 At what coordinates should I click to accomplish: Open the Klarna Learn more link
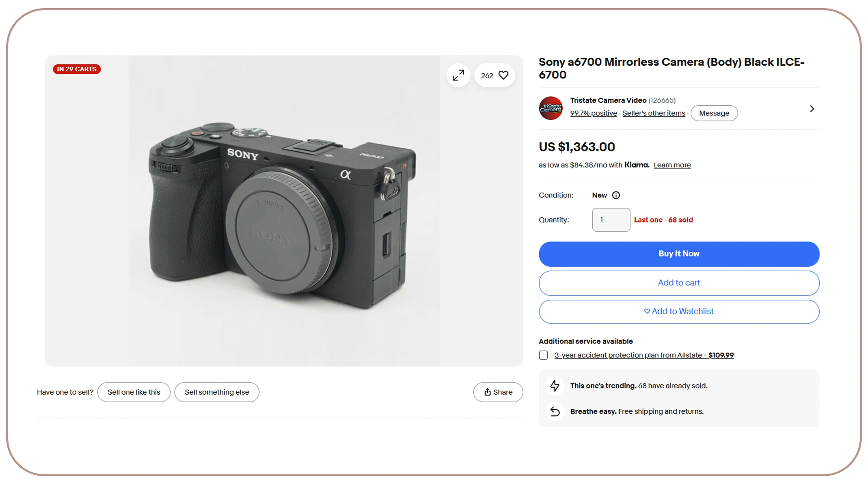tap(672, 165)
